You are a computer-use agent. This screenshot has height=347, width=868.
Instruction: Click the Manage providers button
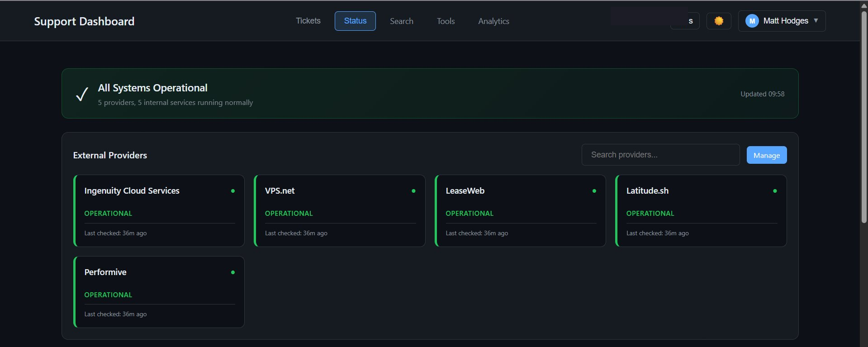tap(767, 155)
